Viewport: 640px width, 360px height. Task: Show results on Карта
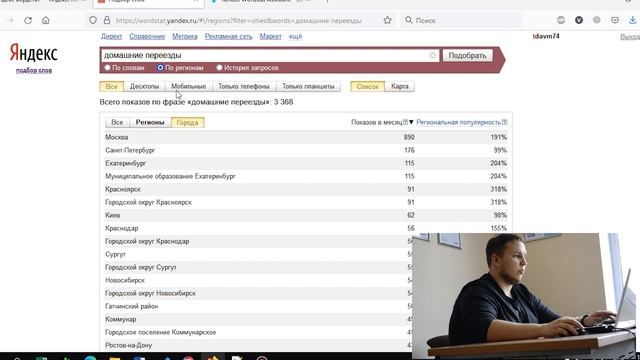click(x=400, y=86)
